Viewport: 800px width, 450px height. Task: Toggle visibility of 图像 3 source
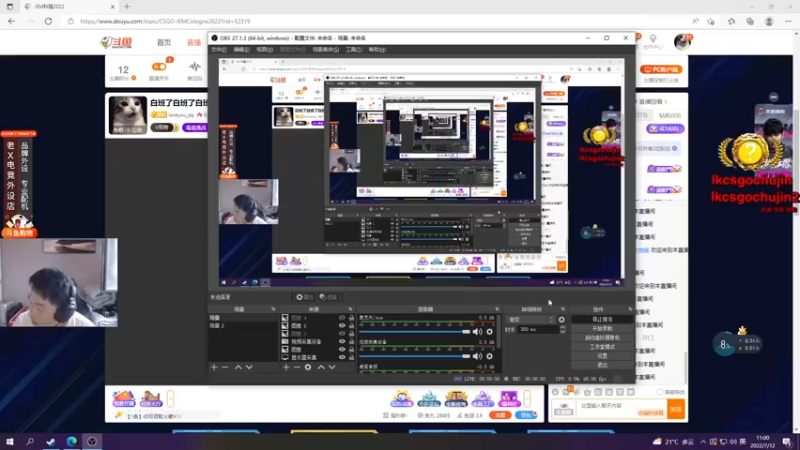[x=342, y=334]
